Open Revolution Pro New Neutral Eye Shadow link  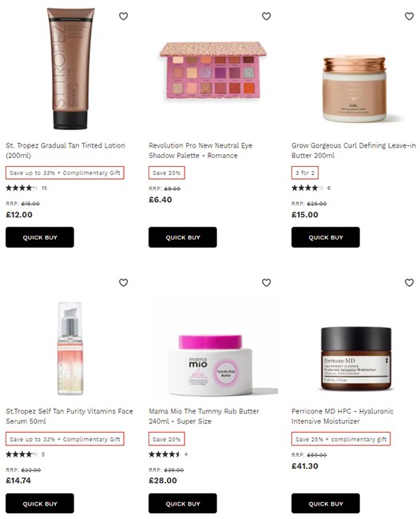click(x=200, y=150)
